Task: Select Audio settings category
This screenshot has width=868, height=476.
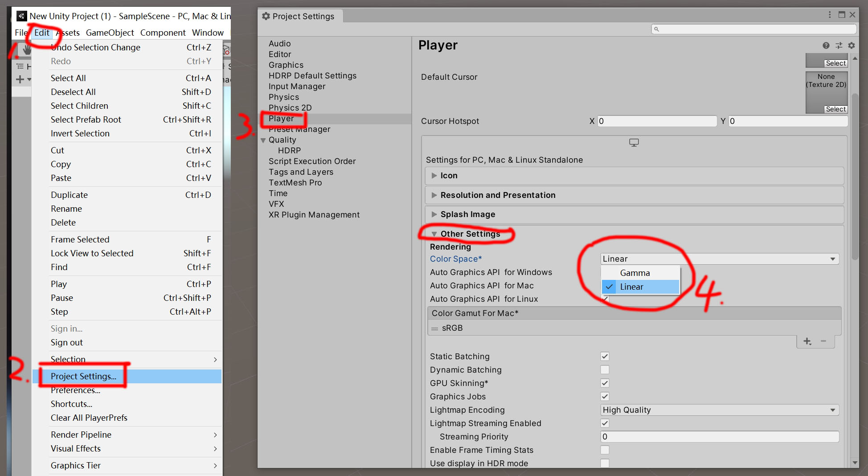Action: (x=279, y=44)
